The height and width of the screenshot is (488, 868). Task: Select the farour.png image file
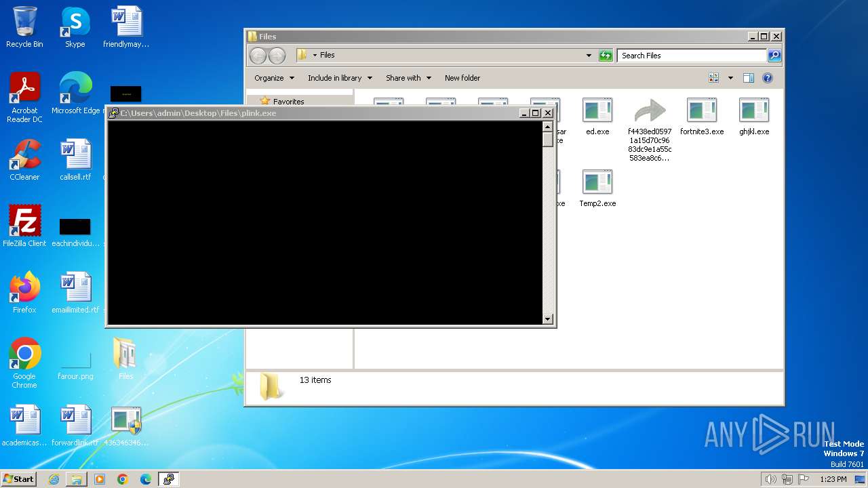(x=75, y=365)
